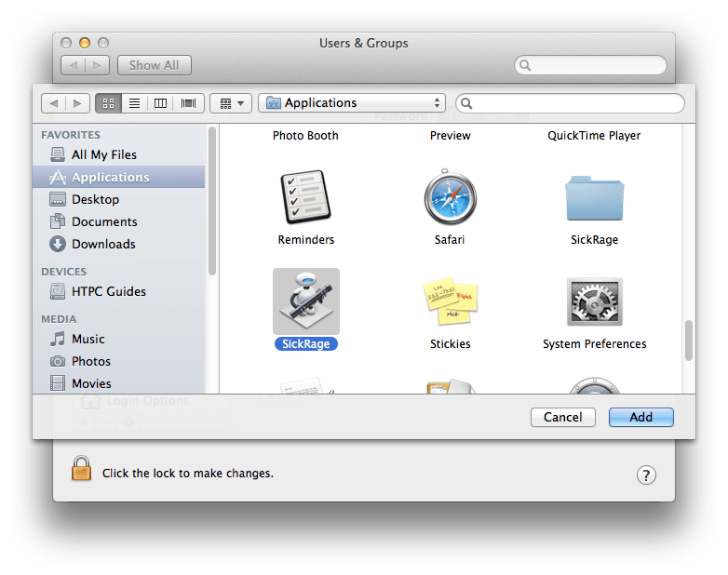This screenshot has width=728, height=575.
Task: Open Downloads in the sidebar
Action: point(103,244)
